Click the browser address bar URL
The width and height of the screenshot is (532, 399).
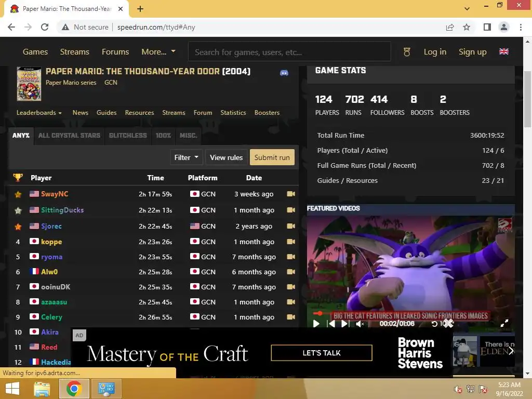tap(156, 27)
